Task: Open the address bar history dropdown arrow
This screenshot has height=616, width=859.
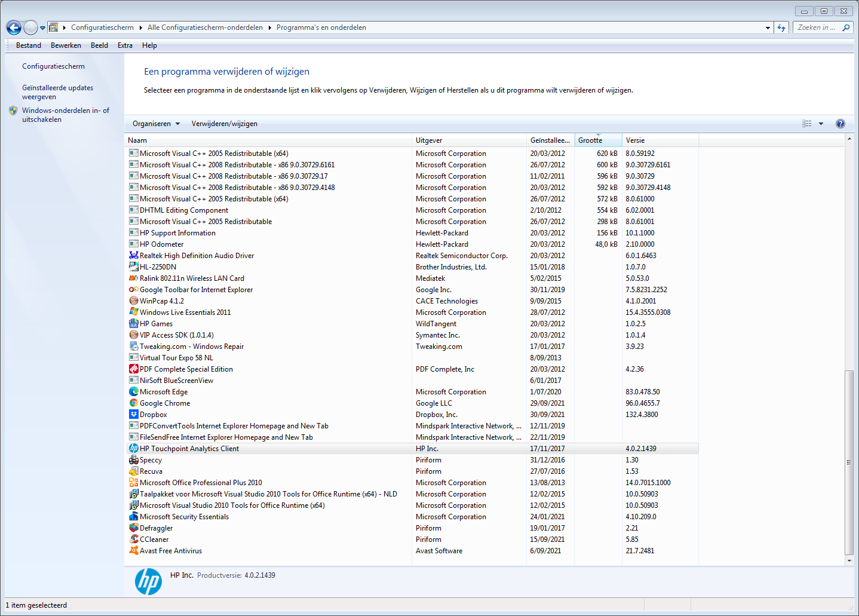Action: click(x=768, y=27)
